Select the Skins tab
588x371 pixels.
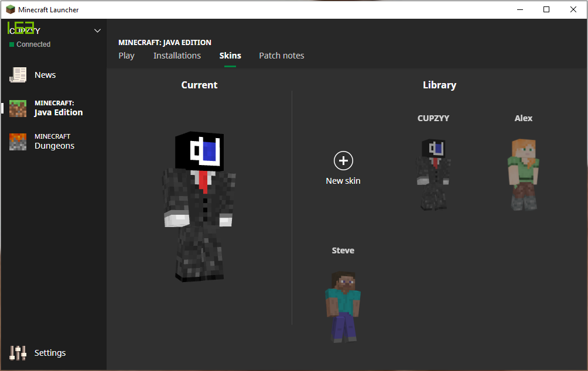click(230, 56)
